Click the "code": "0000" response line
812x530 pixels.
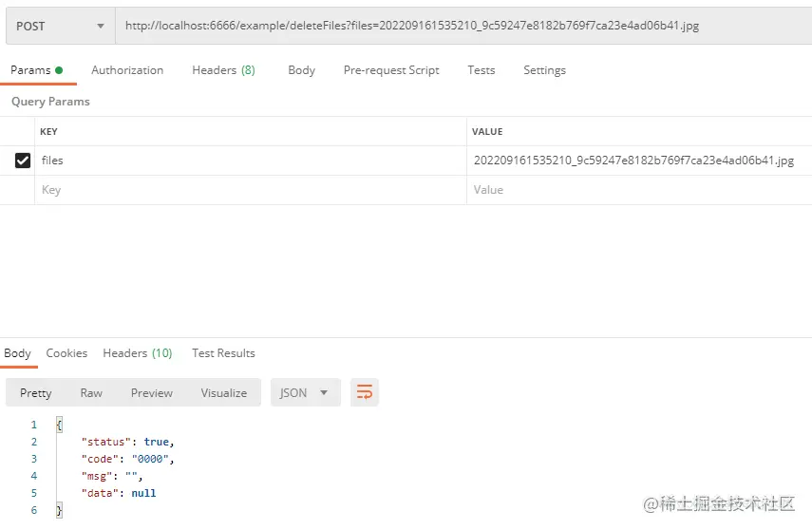tap(127, 459)
